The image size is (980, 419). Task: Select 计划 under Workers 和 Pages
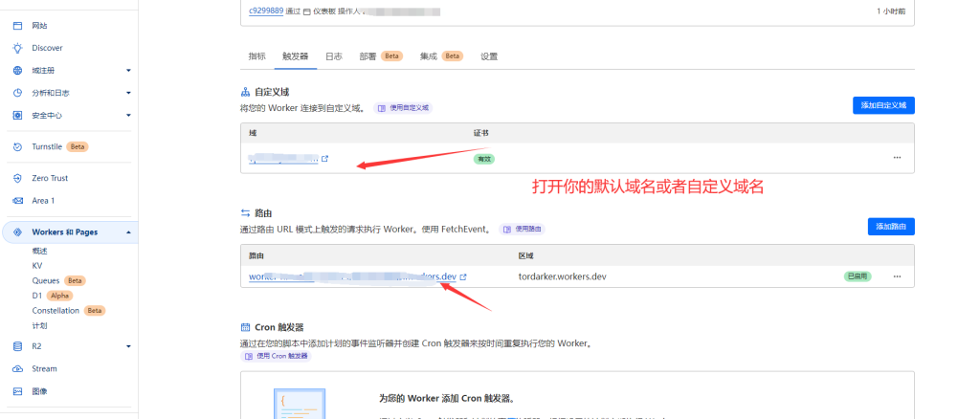pos(40,325)
